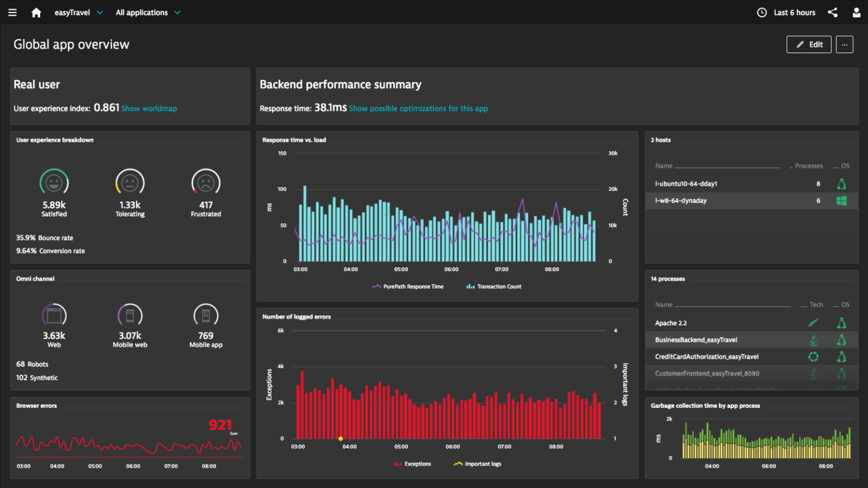The height and width of the screenshot is (488, 868).
Task: Click the lifesaver icon for CreditCardAuthorization_easyTravel
Action: coord(814,356)
